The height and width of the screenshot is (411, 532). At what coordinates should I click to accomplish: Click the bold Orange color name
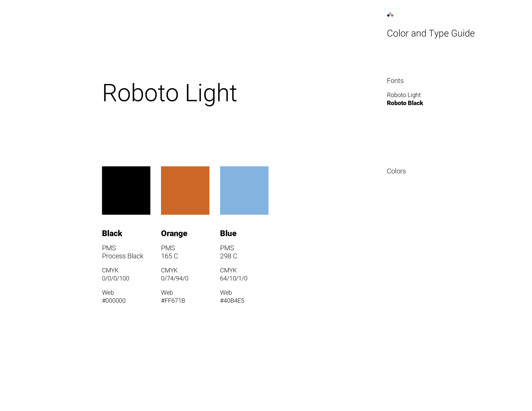click(x=174, y=234)
